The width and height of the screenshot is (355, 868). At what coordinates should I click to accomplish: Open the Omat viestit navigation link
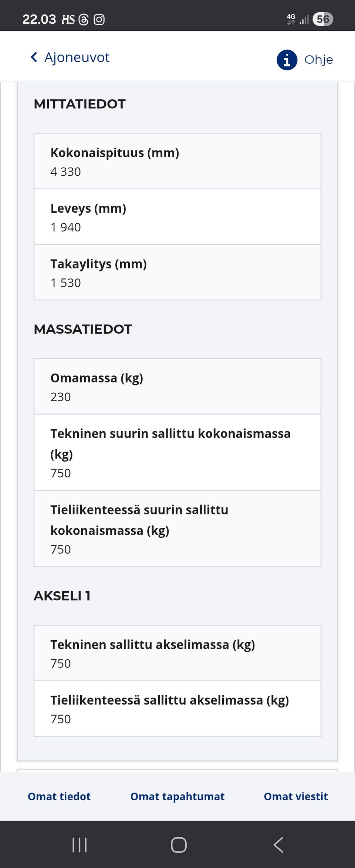(x=295, y=797)
